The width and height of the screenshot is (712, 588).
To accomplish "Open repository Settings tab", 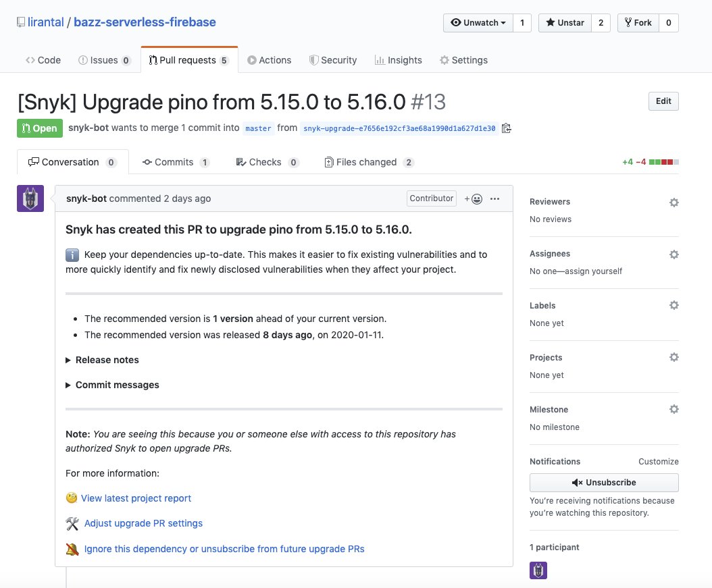I will [463, 60].
